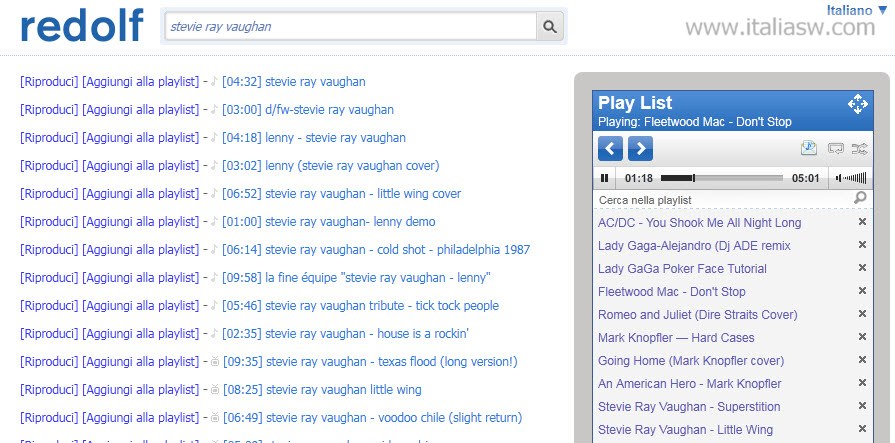
Task: Play Lady Gaga-Alejandro (Dj ADE remix
Action: 694,245
